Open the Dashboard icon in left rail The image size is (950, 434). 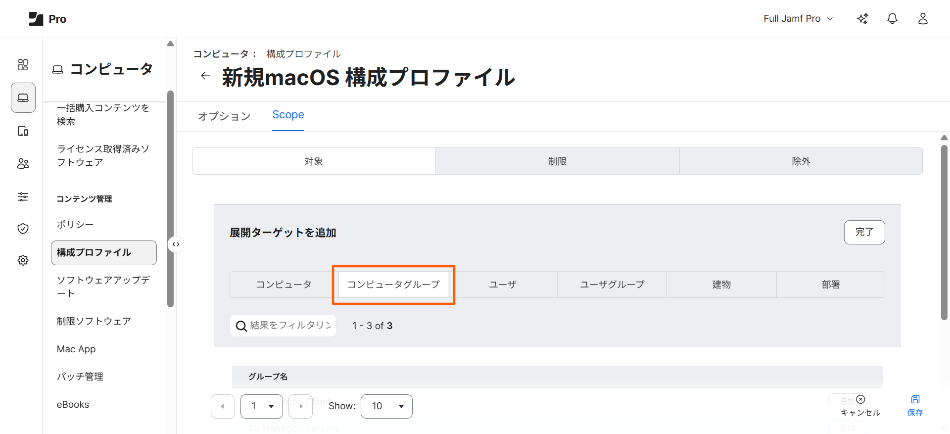point(23,64)
